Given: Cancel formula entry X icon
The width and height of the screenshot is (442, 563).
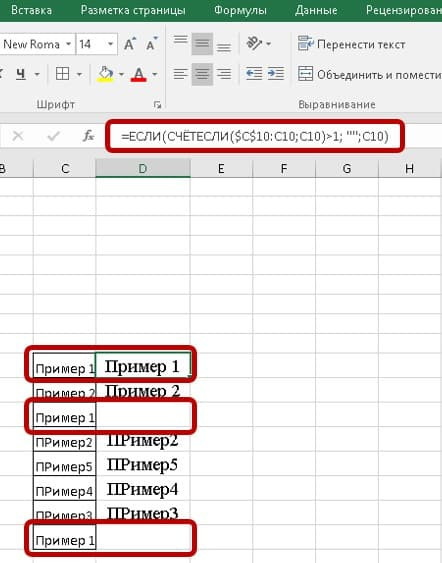Looking at the screenshot, I should click(18, 136).
